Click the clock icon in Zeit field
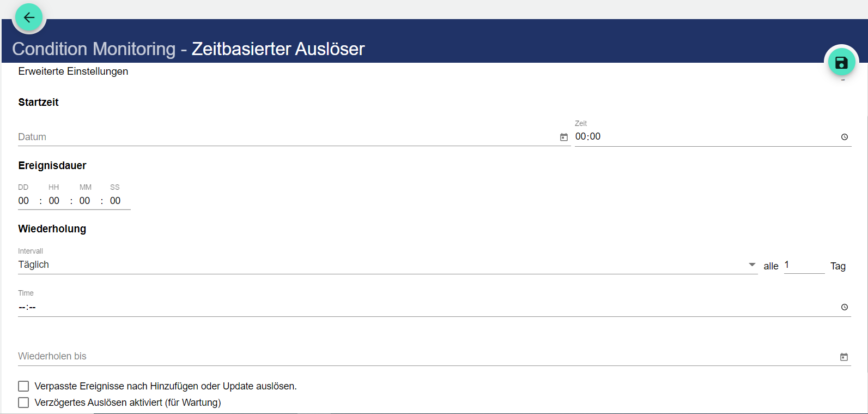 click(x=845, y=137)
